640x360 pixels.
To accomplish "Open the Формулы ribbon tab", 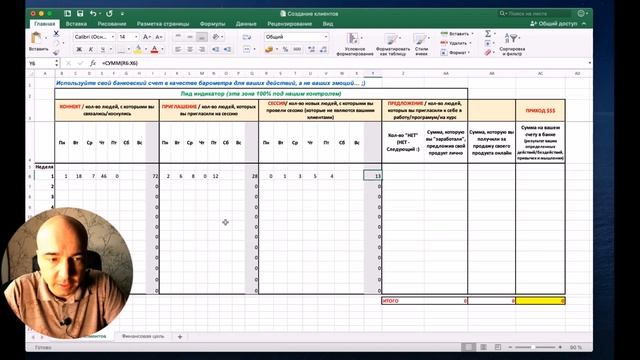I will point(213,24).
